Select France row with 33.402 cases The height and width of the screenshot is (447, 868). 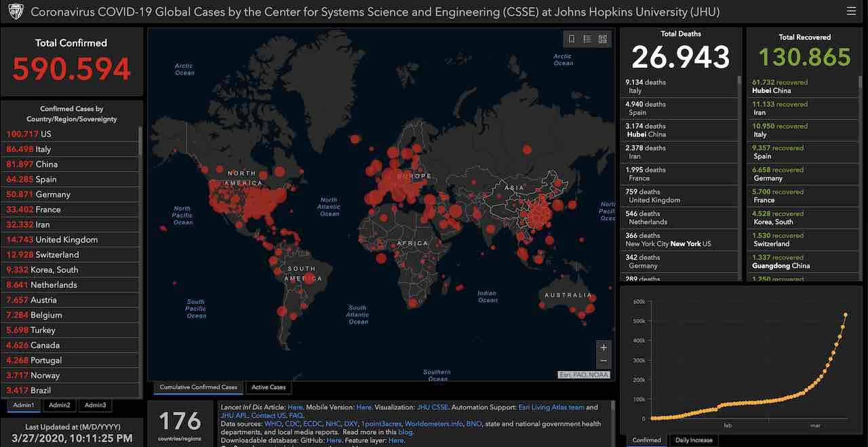[x=71, y=210]
